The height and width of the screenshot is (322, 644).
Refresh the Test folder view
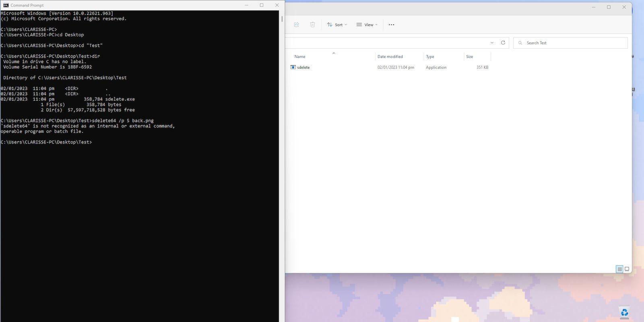click(x=503, y=43)
